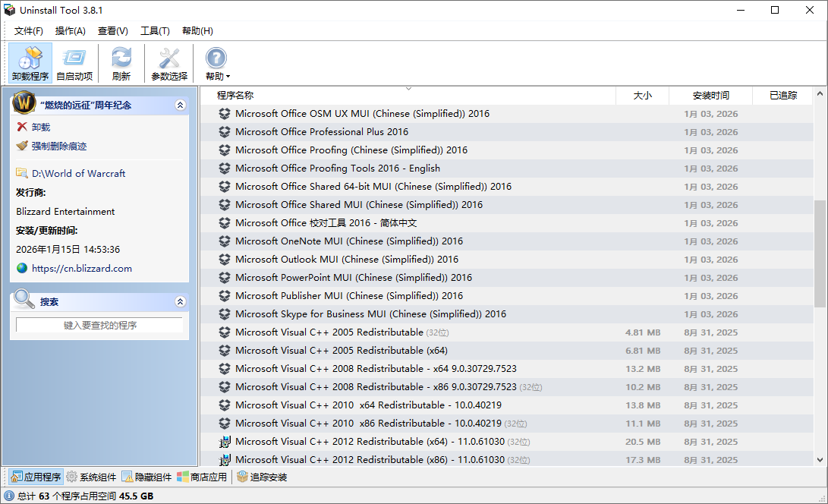Open the 自启动项 toolbar tool
Viewport: 828px width, 504px height.
point(74,57)
